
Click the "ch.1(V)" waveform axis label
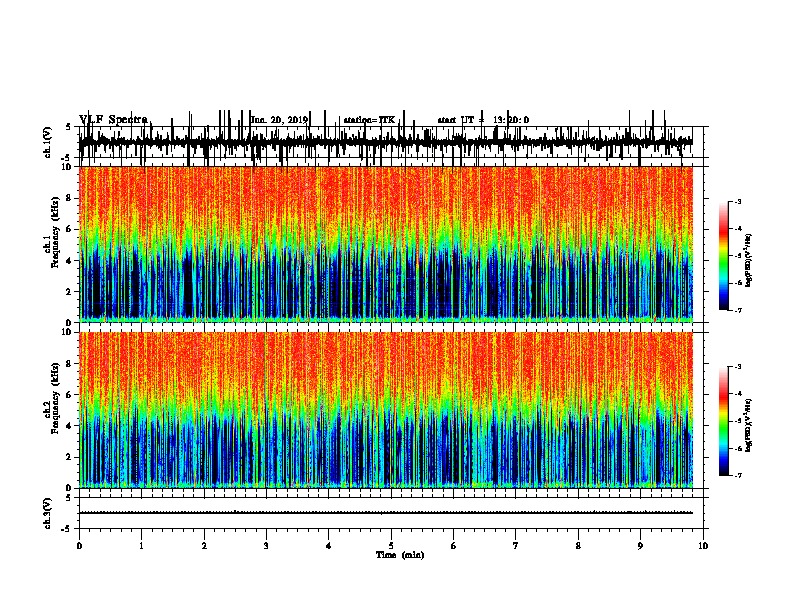48,142
